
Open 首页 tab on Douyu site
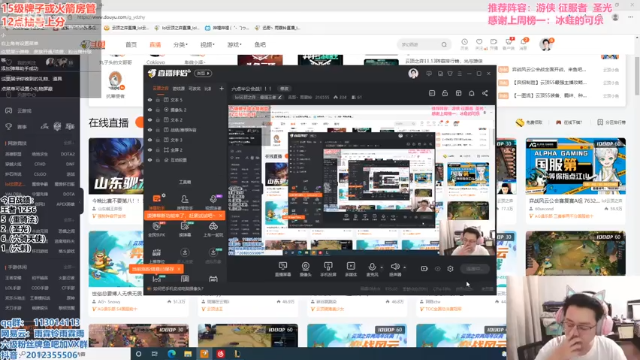(131, 44)
